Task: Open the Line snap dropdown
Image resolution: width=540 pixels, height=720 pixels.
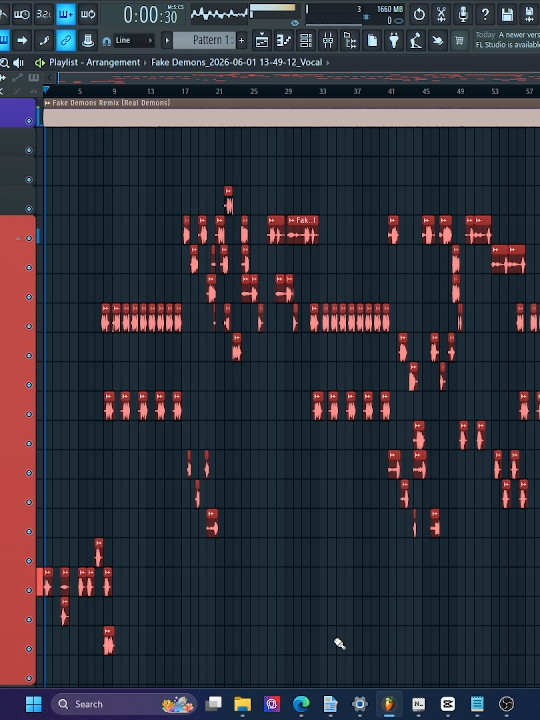Action: [x=133, y=40]
